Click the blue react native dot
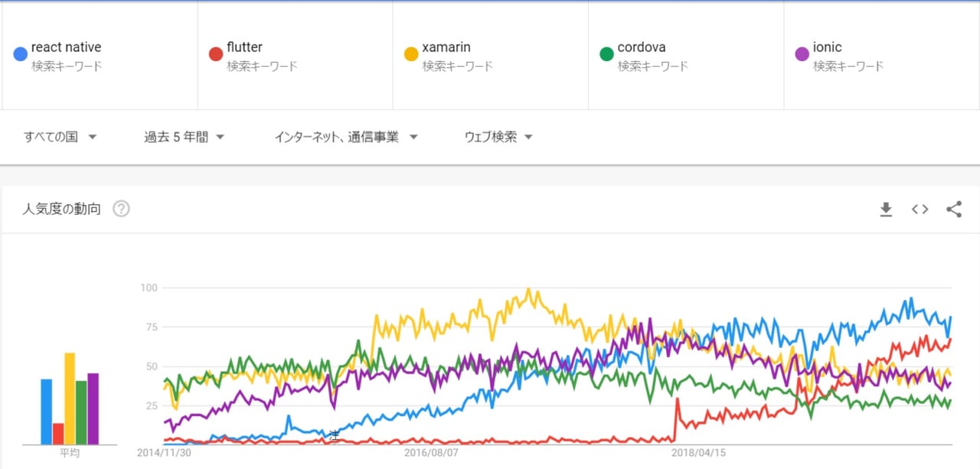 [x=21, y=54]
